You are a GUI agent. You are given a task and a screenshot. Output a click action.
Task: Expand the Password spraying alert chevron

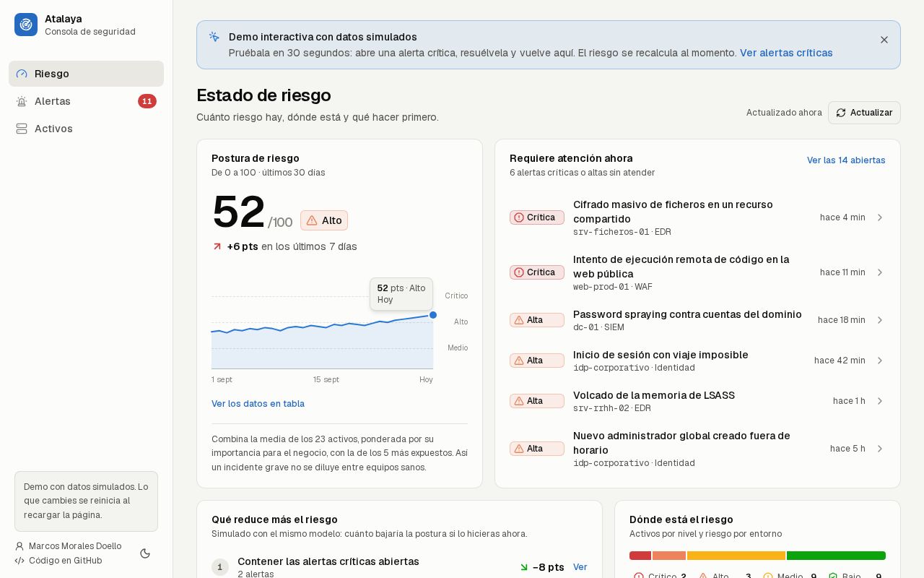click(x=880, y=320)
